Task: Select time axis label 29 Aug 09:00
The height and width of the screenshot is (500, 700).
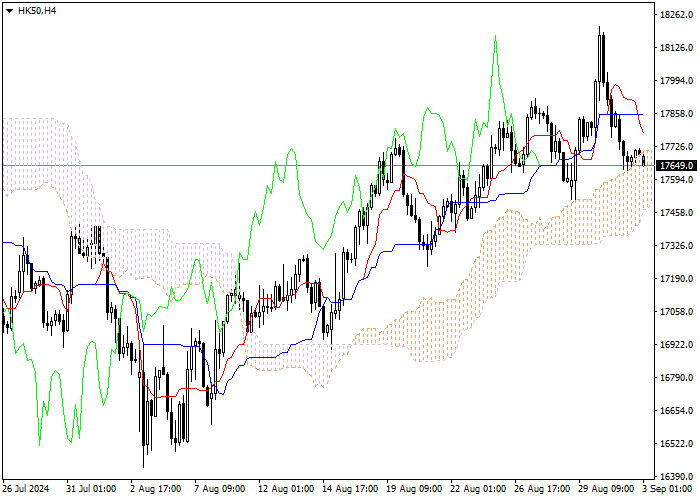Action: [x=606, y=488]
